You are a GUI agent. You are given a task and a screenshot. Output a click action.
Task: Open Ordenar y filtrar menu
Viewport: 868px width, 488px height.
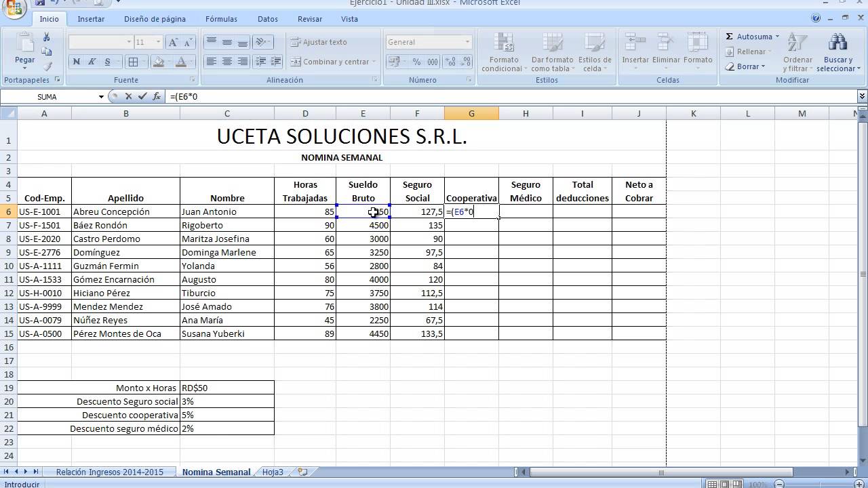[x=797, y=52]
